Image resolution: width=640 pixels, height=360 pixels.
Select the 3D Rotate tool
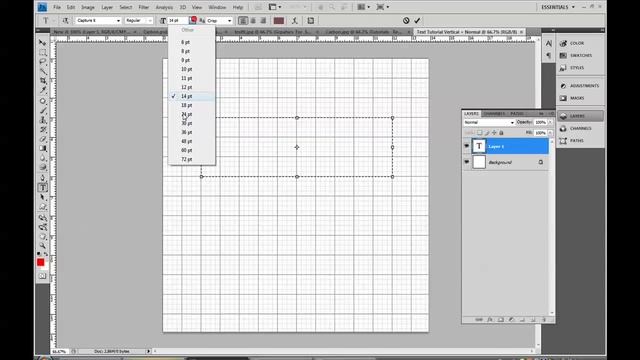coord(42,218)
